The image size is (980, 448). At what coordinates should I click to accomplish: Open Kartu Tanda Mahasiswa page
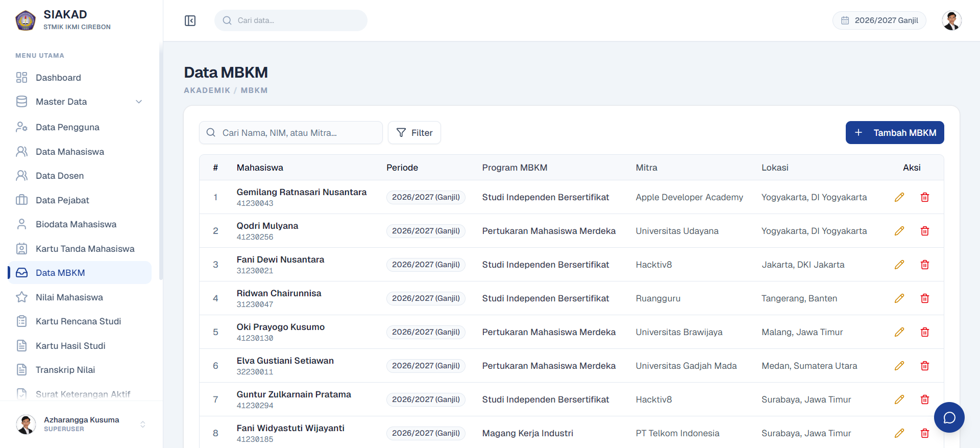[x=80, y=249]
